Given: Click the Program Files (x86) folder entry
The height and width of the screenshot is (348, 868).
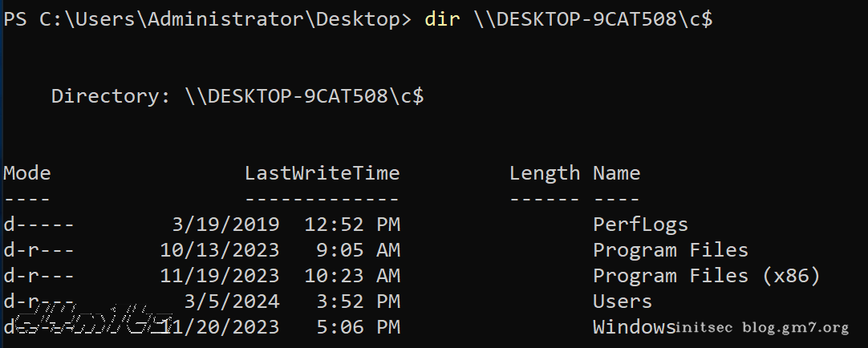Looking at the screenshot, I should 706,276.
